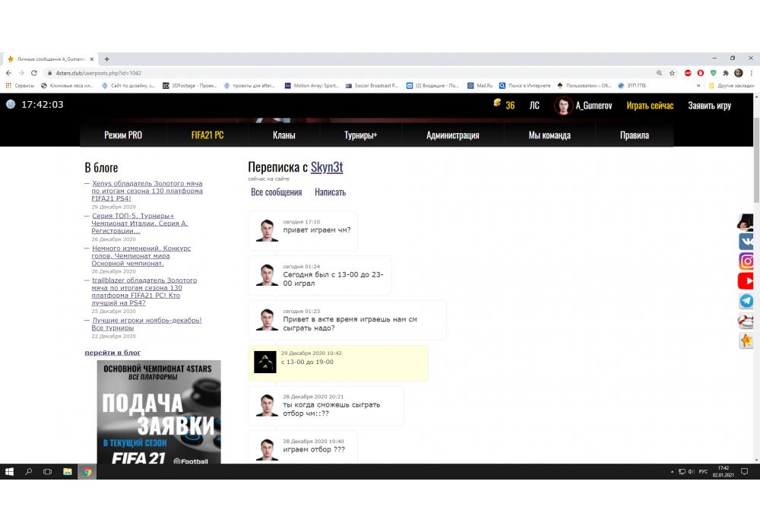This screenshot has width=760, height=532.
Task: Open Windows Start menu
Action: pos(9,471)
